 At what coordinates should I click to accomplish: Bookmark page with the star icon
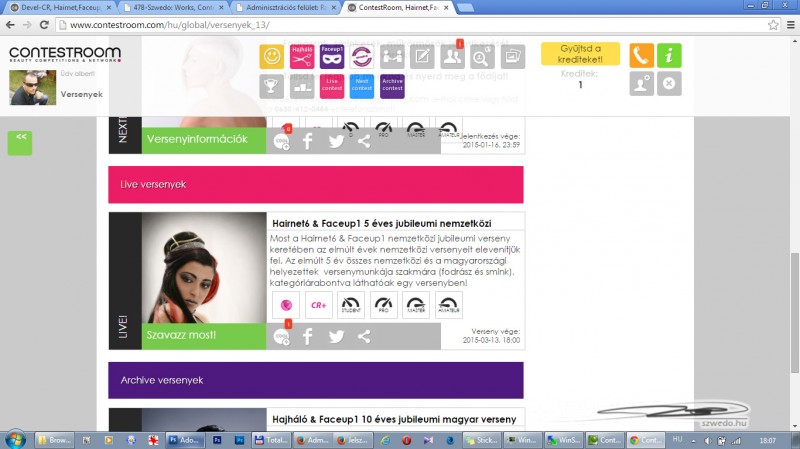click(773, 24)
